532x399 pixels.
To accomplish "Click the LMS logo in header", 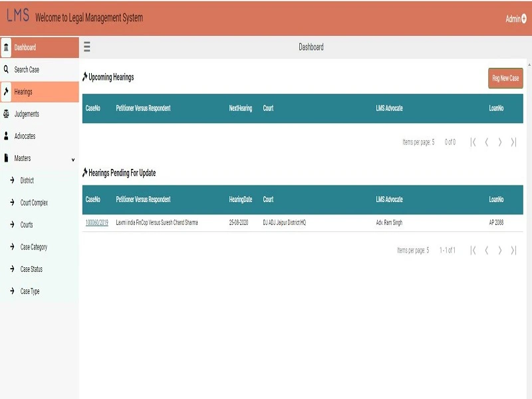I will point(18,17).
